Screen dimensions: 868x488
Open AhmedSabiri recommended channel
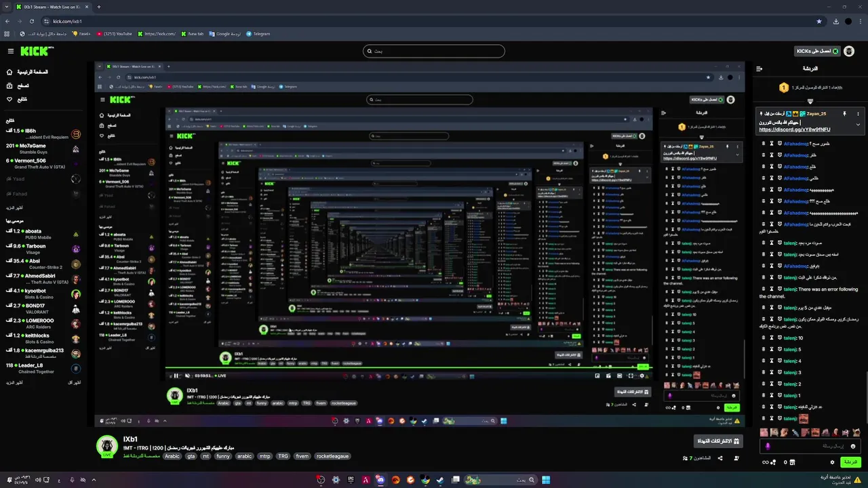[x=43, y=279]
